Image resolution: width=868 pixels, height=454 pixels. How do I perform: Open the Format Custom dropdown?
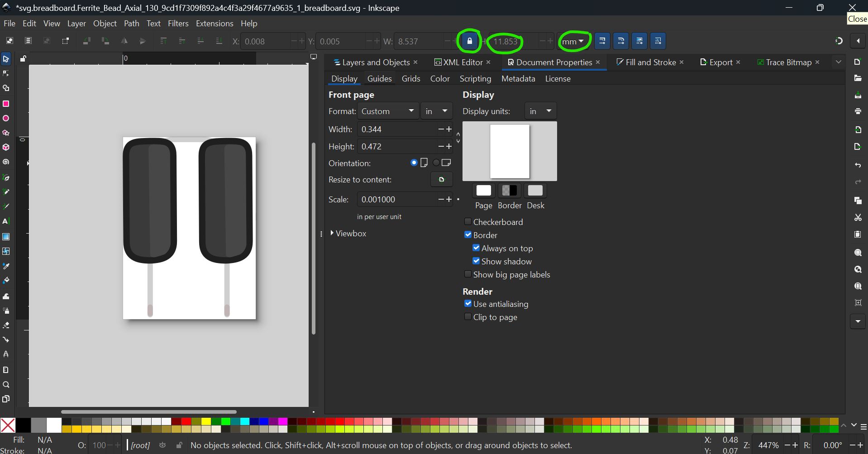click(388, 111)
